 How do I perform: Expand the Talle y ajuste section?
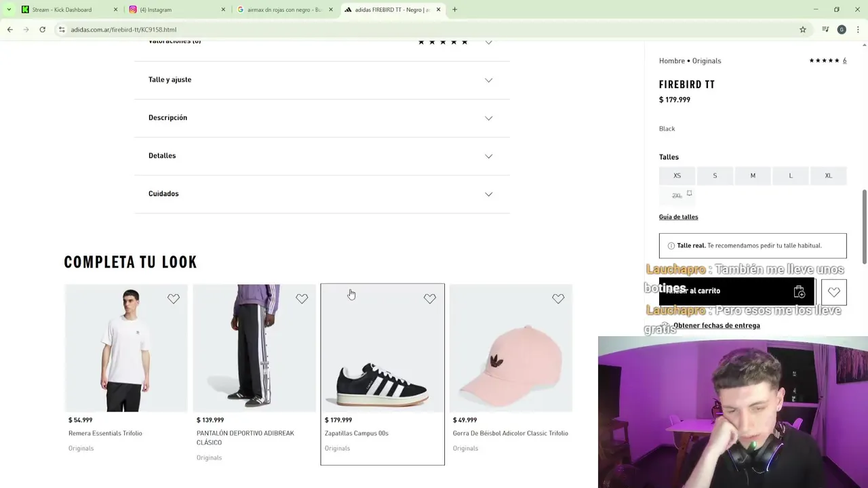point(322,80)
